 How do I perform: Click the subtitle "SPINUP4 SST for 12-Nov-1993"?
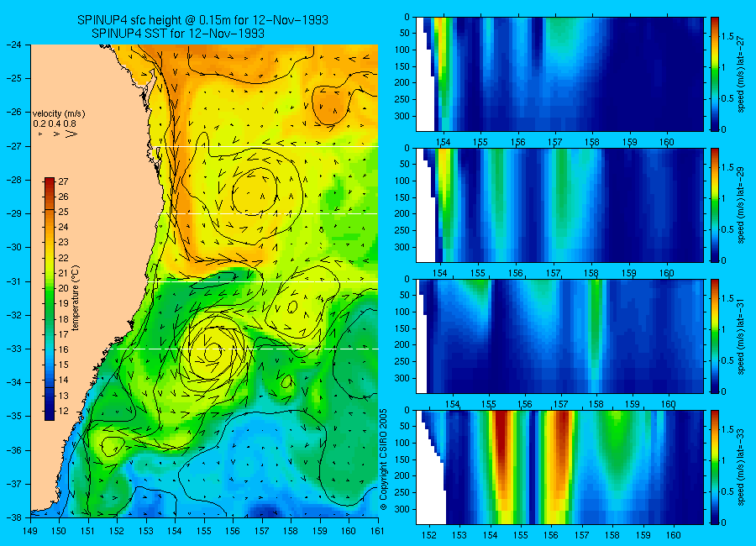[x=178, y=34]
